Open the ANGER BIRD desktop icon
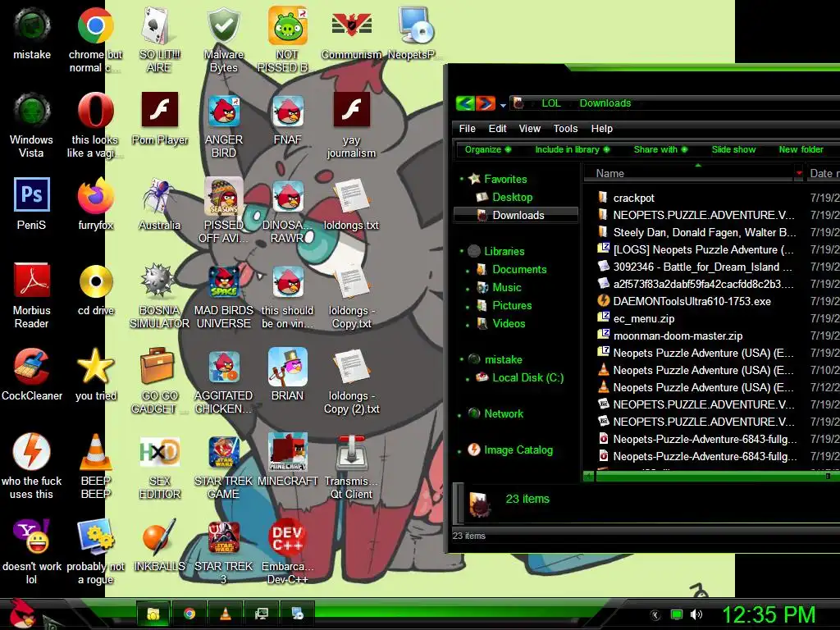This screenshot has width=840, height=630. click(x=223, y=126)
